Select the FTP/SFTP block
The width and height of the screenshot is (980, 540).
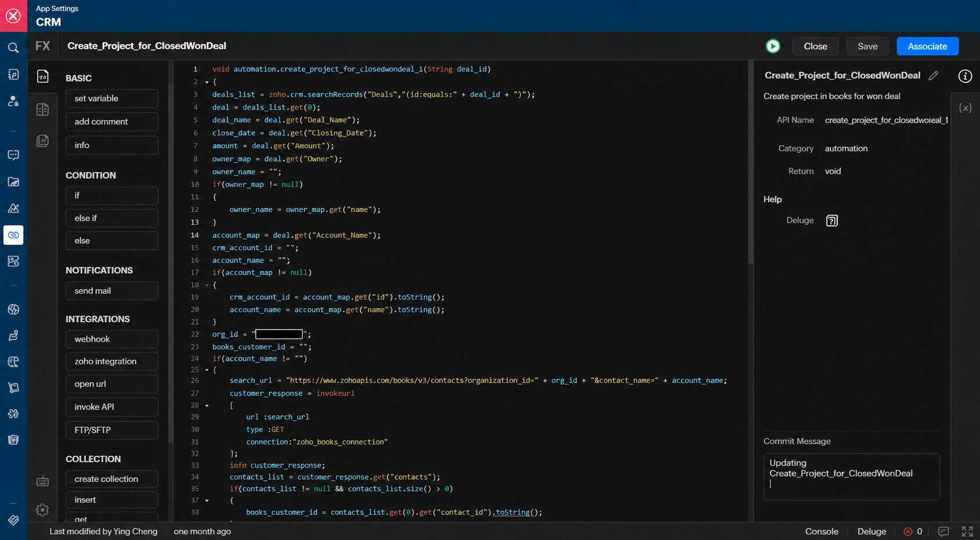pos(112,430)
